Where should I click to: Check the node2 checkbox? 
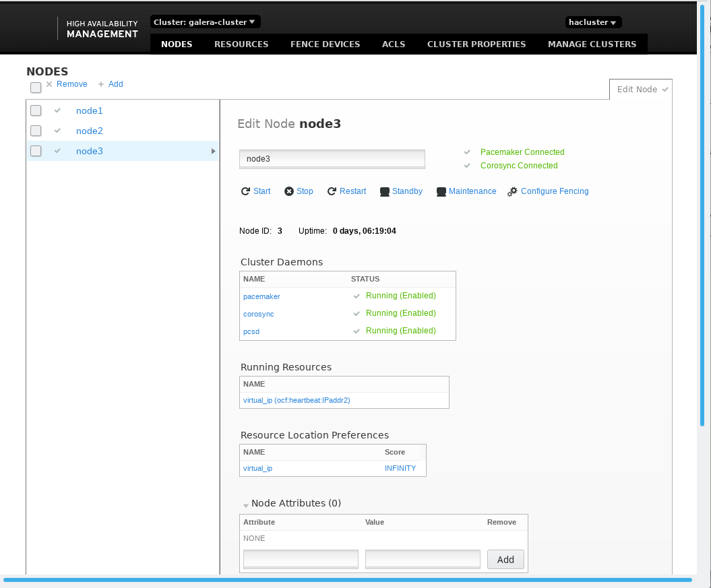[x=36, y=131]
